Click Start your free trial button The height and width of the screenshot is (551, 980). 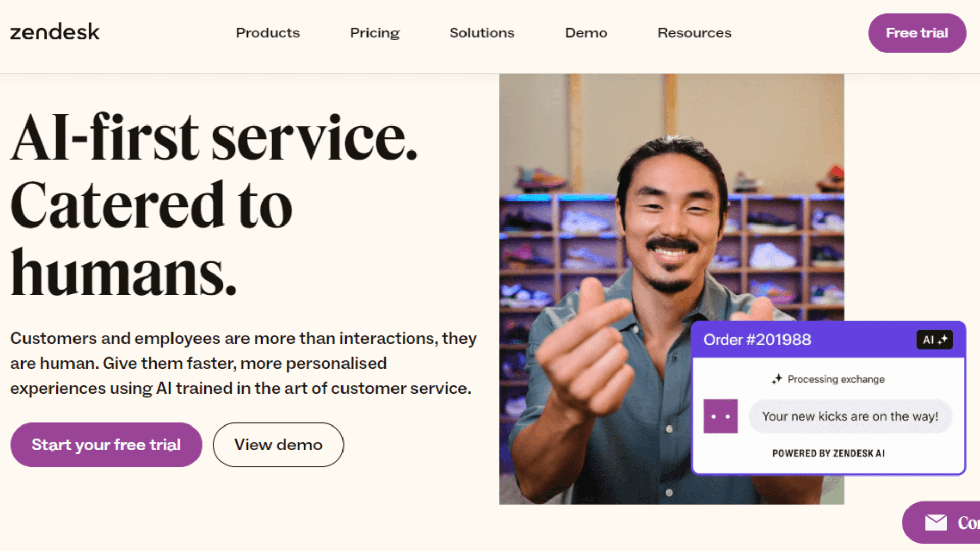[106, 445]
